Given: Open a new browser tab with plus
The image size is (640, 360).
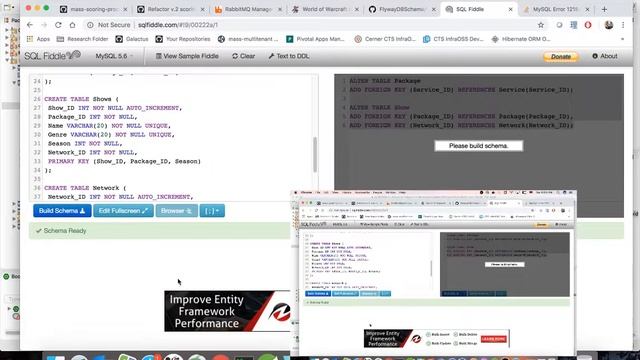Looking at the screenshot, I should tap(604, 9).
